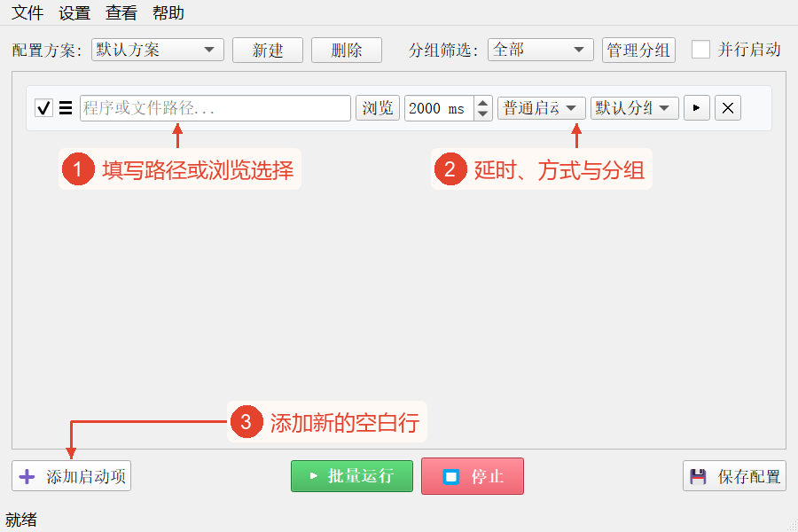Start 批量运行 batch run

[x=352, y=476]
